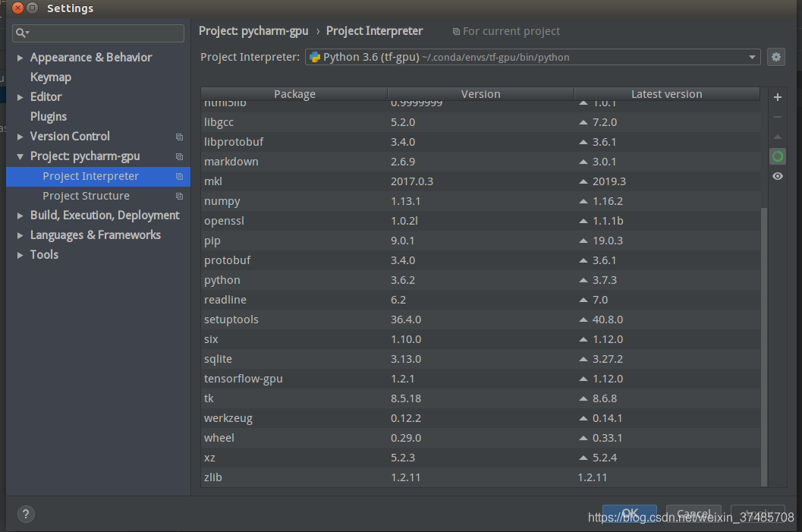Expand the Version Control section

click(x=20, y=137)
